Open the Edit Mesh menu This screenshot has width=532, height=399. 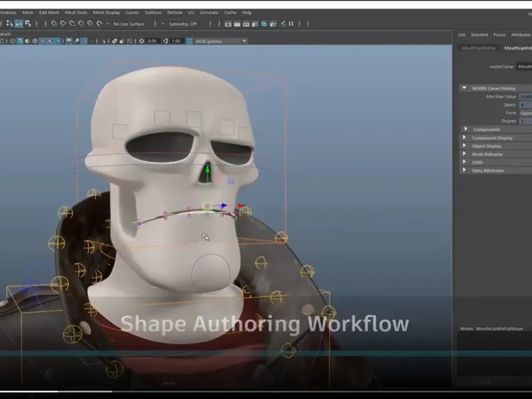[x=49, y=13]
